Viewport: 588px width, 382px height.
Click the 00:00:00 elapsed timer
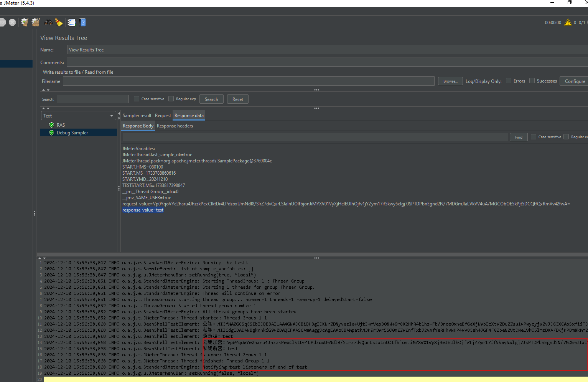coord(553,23)
